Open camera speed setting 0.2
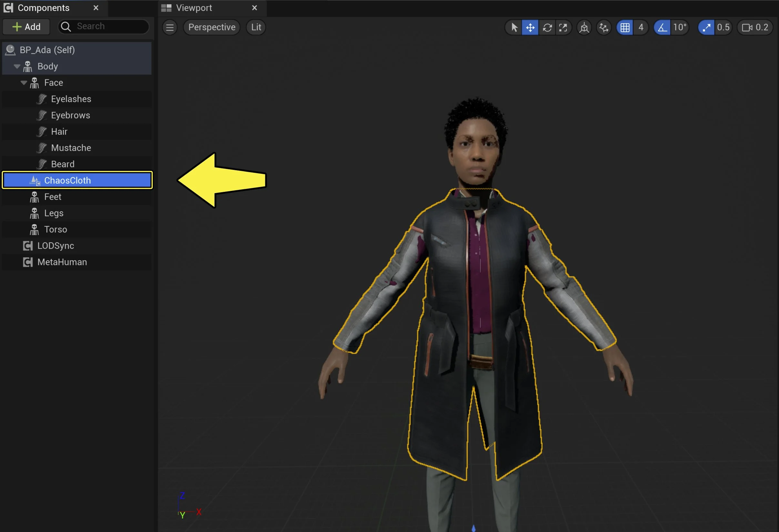 pyautogui.click(x=755, y=27)
